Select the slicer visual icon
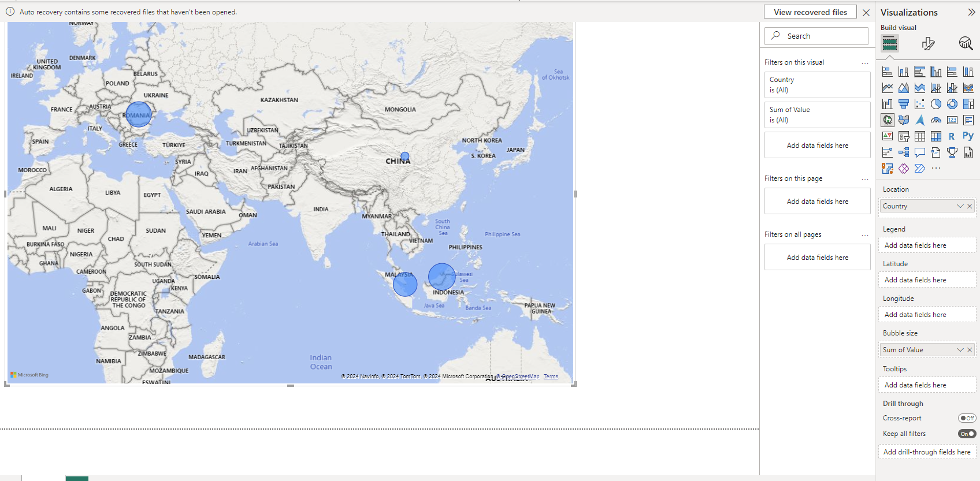 904,136
